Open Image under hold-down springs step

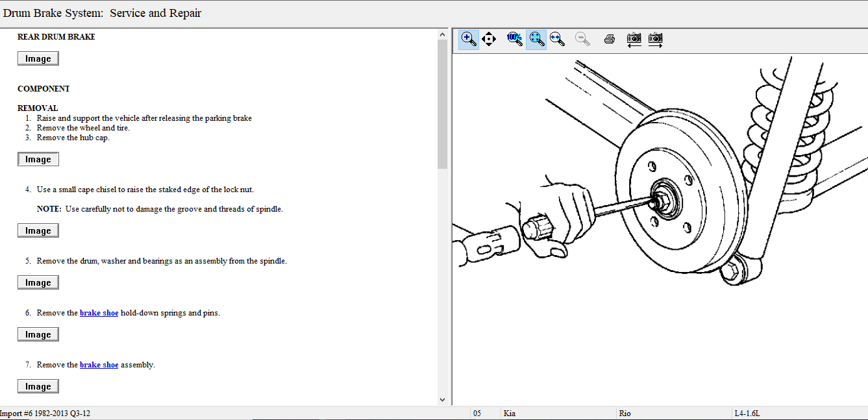coord(38,334)
